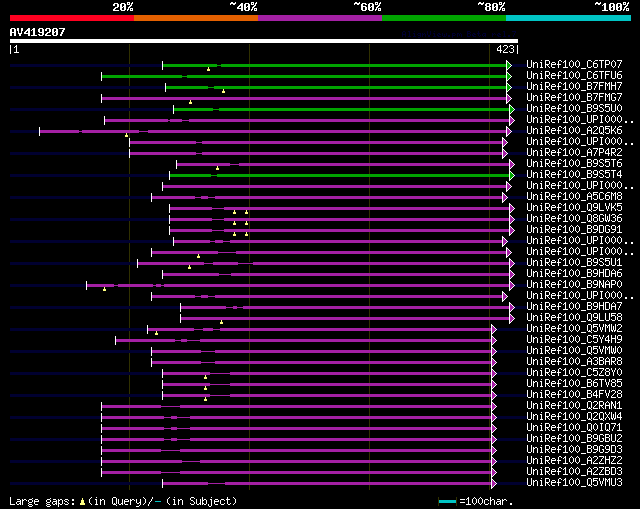Open hit UniRef100_C6TFU6
Screen dimensions: 640x509
[x=574, y=76]
